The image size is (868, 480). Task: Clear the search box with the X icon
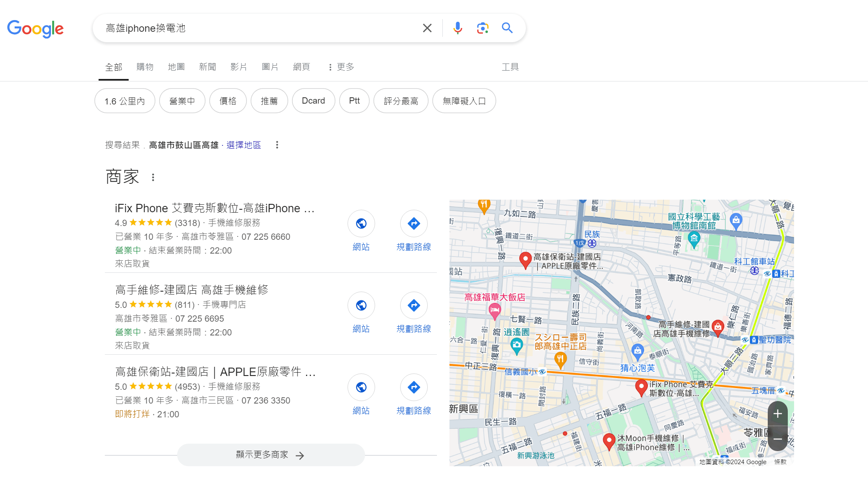(x=427, y=28)
